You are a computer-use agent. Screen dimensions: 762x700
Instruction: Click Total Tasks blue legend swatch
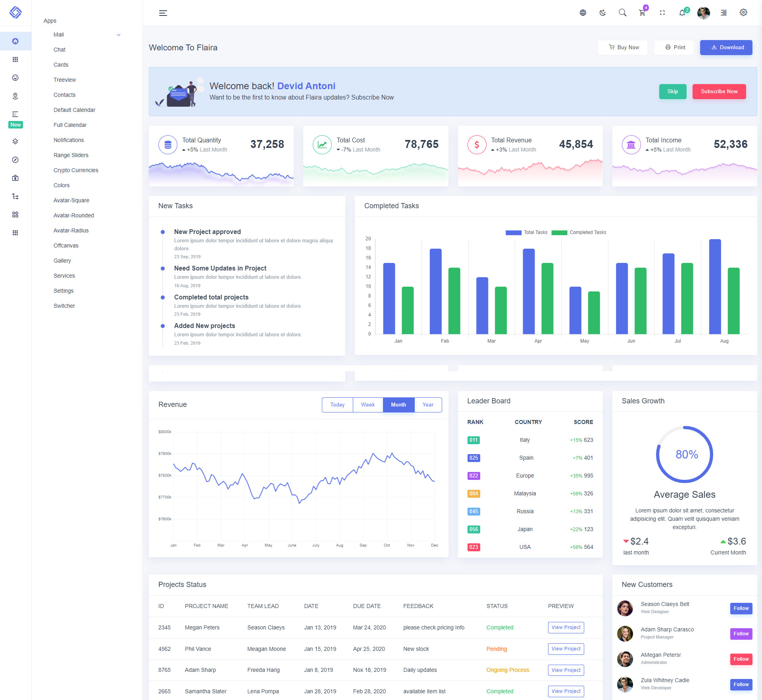(513, 233)
